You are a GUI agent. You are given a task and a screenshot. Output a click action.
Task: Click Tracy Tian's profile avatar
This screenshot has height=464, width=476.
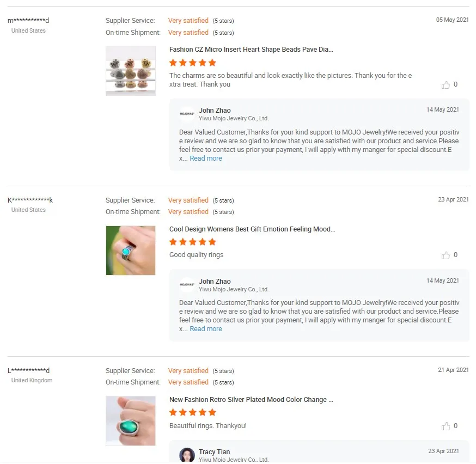[187, 455]
